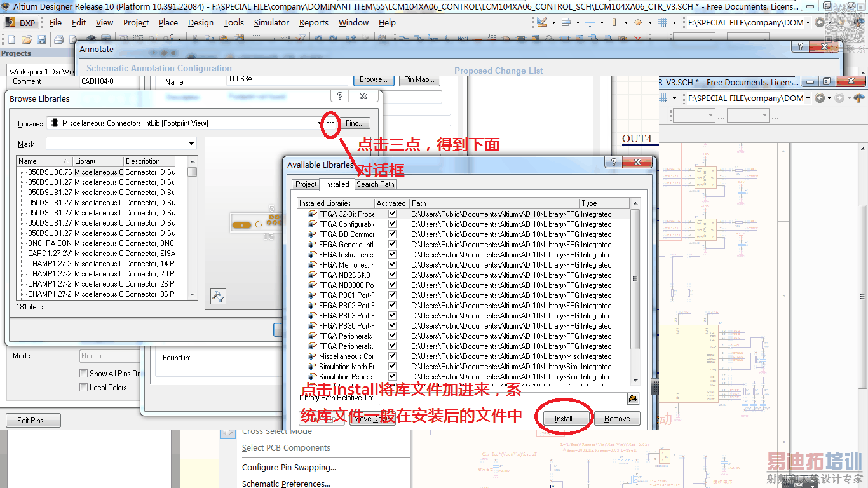Viewport: 868px width, 488px height.
Task: Open the file path dropdown in second window
Action: coord(808,98)
